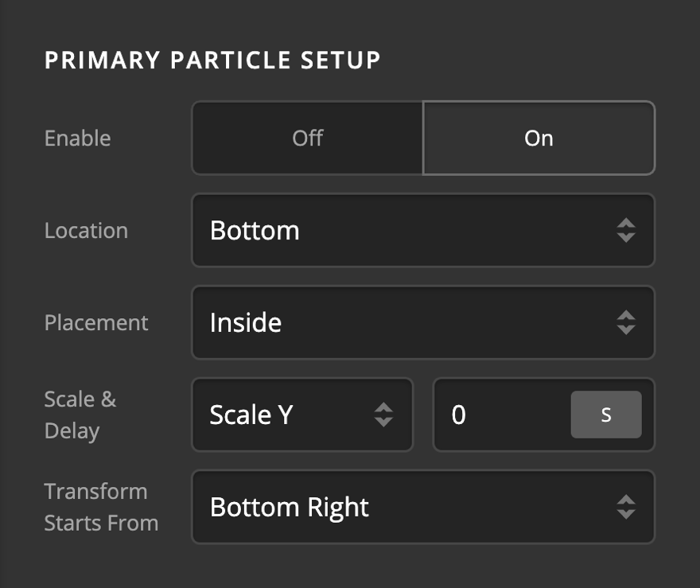This screenshot has width=700, height=588.
Task: Click the down arrow on Placement selector
Action: coord(628,329)
